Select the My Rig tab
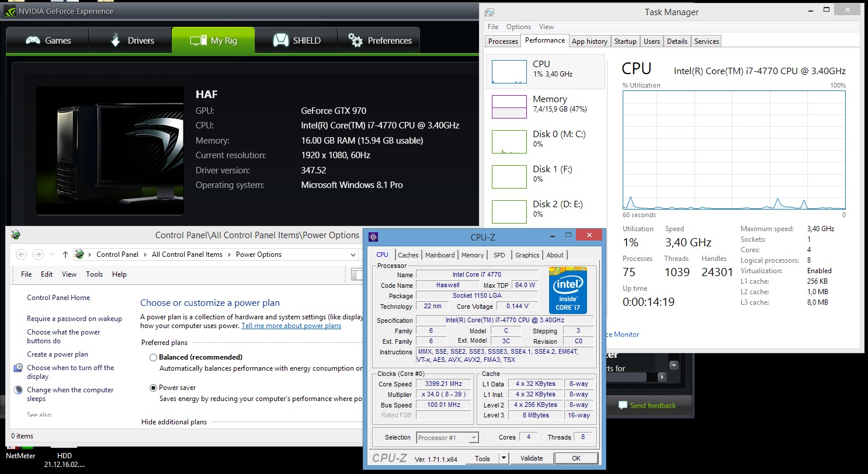Viewport: 868px width, 474px height. click(x=213, y=41)
